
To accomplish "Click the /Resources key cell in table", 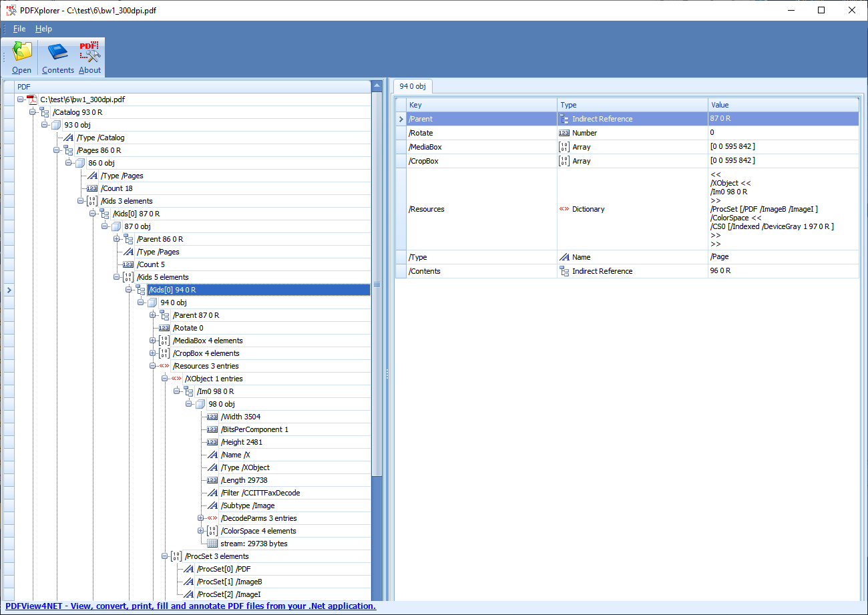I will pyautogui.click(x=482, y=209).
